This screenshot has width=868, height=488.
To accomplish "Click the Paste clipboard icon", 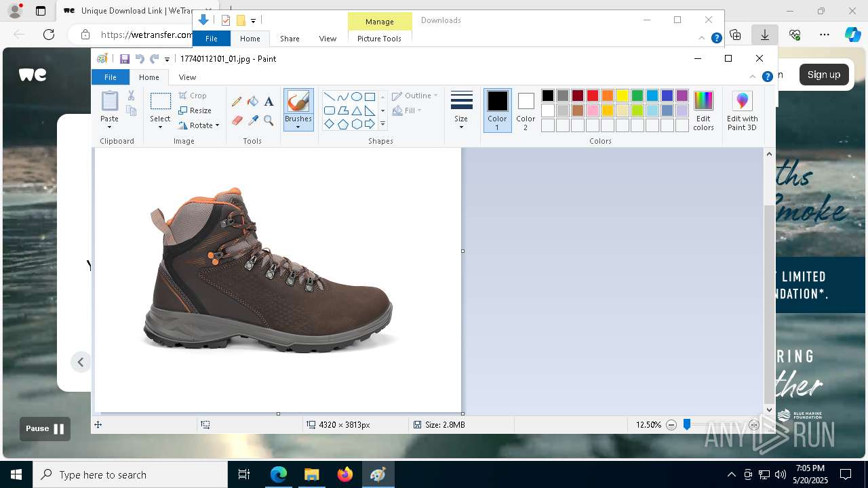I will (x=109, y=102).
